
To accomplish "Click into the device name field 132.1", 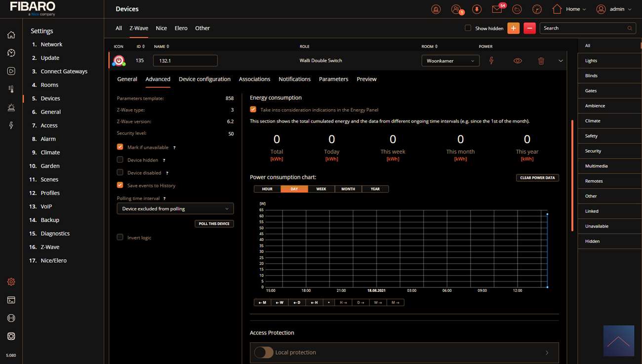I will pyautogui.click(x=185, y=61).
